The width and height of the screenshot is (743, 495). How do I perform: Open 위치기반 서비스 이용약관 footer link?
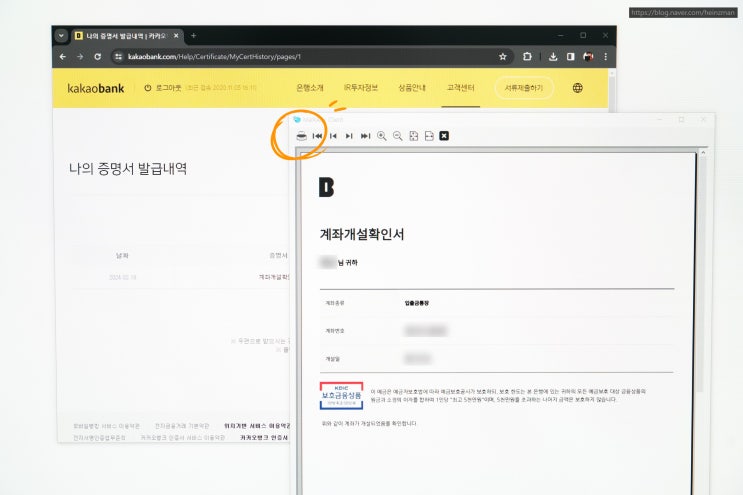257,426
